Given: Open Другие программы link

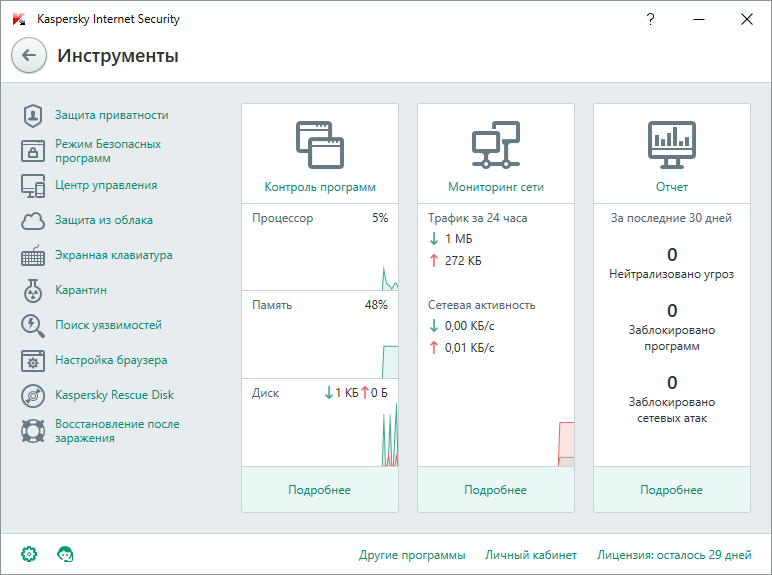Looking at the screenshot, I should tap(412, 555).
